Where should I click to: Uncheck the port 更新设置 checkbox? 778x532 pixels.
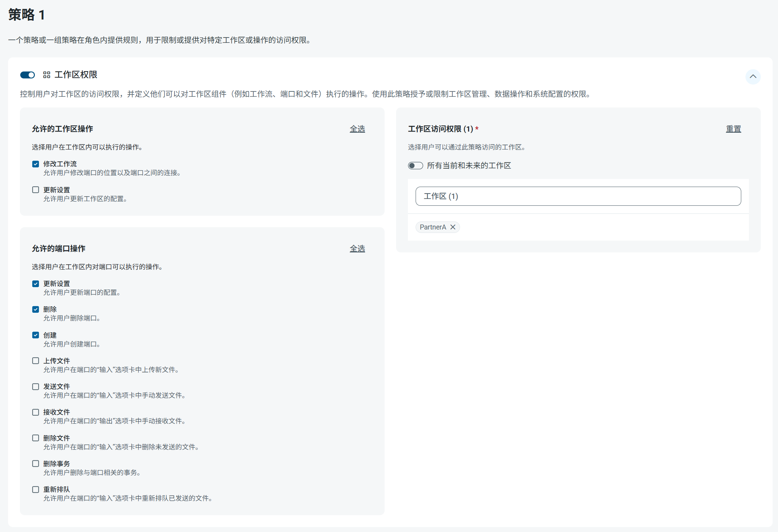click(x=36, y=284)
